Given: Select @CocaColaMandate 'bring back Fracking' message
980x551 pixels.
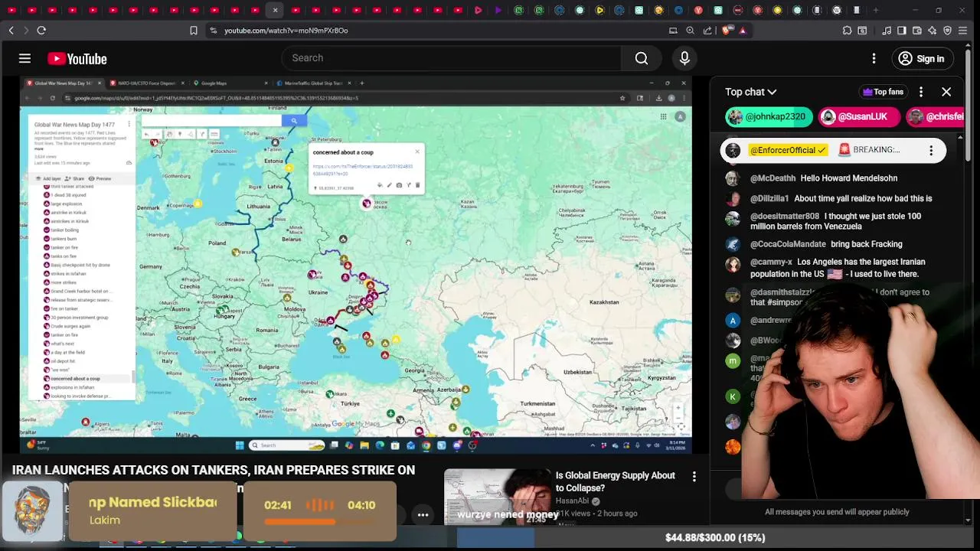Looking at the screenshot, I should [x=835, y=244].
